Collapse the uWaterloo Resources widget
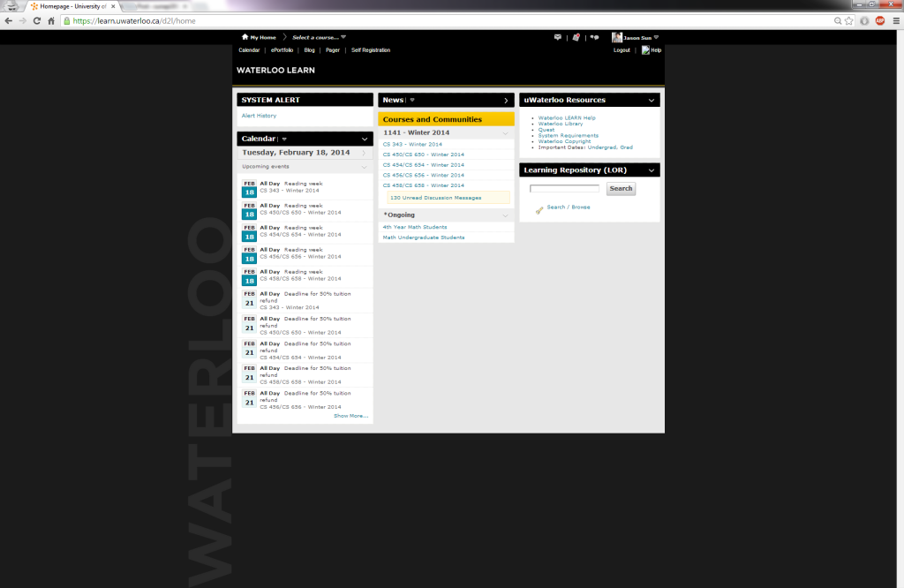The image size is (904, 588). coord(651,101)
